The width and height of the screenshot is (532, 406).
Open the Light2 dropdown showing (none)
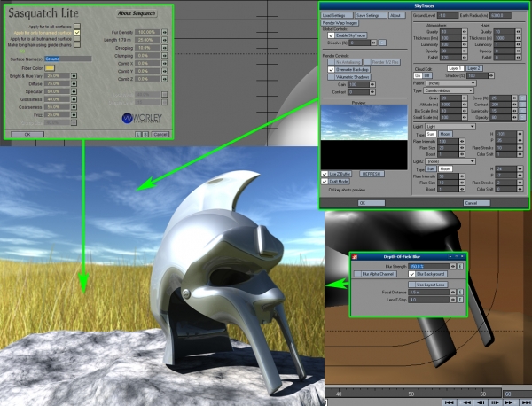tap(450, 161)
